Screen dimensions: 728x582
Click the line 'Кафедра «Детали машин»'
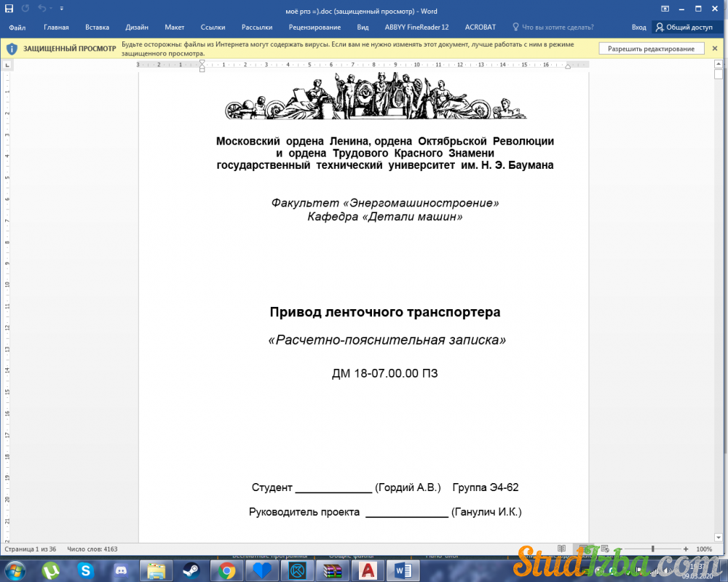[x=385, y=217]
